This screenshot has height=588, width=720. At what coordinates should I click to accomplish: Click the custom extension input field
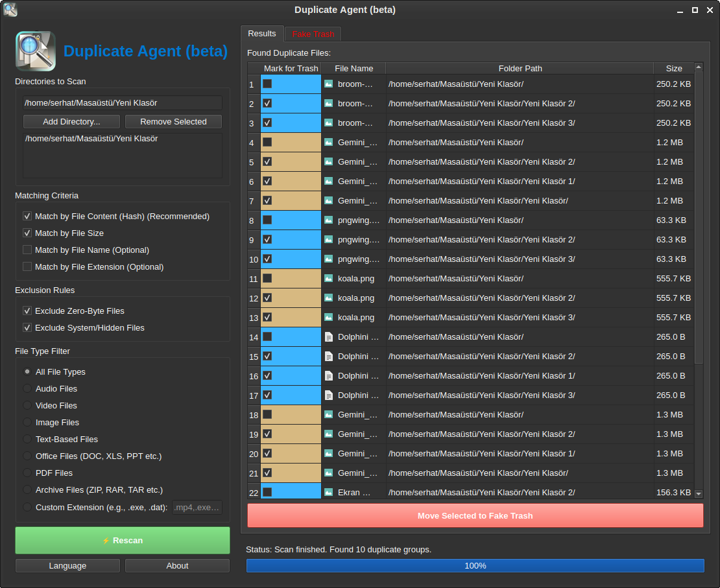(x=197, y=508)
